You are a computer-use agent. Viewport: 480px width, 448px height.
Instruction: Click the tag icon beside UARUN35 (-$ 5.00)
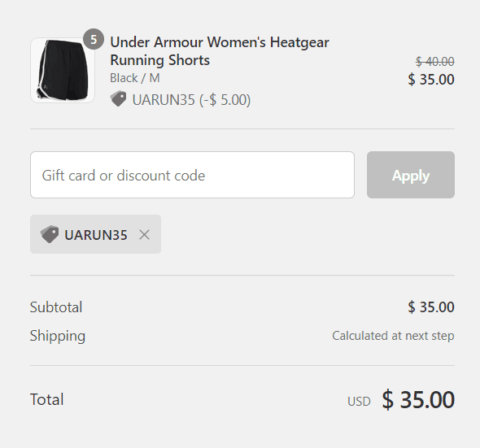(118, 98)
